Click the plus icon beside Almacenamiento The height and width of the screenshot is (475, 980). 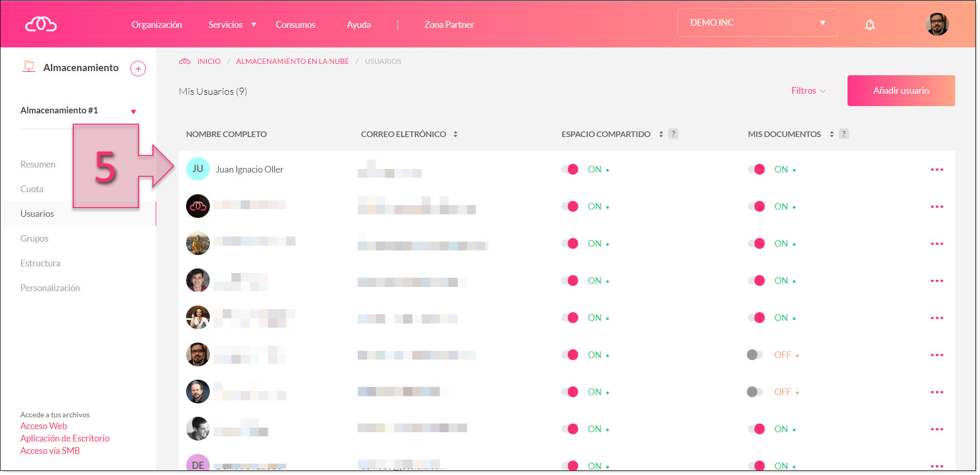(x=138, y=69)
